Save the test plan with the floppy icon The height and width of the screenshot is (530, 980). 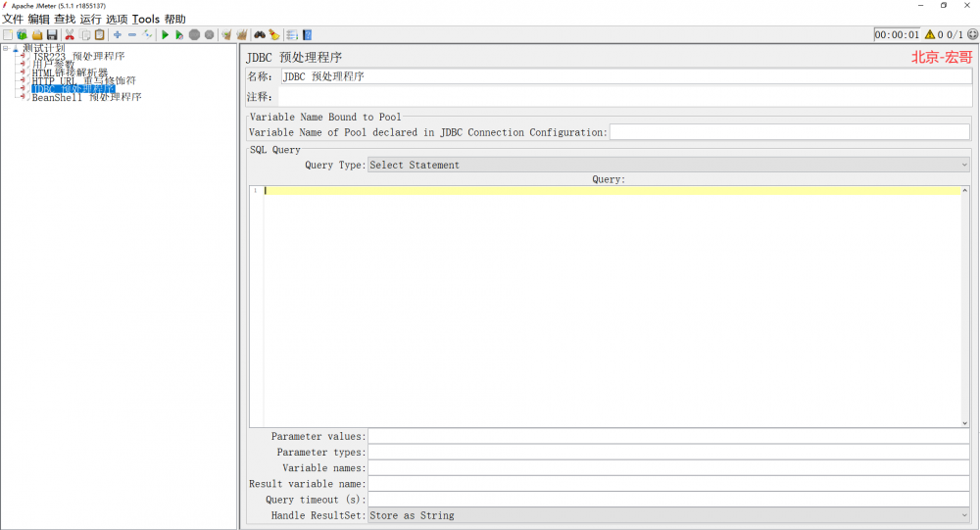(52, 35)
